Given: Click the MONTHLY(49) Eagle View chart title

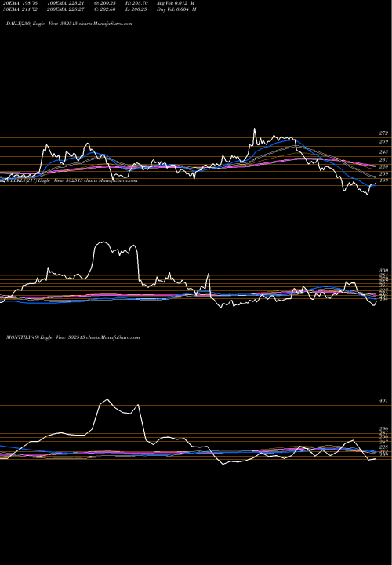Looking at the screenshot, I should 73,337.
